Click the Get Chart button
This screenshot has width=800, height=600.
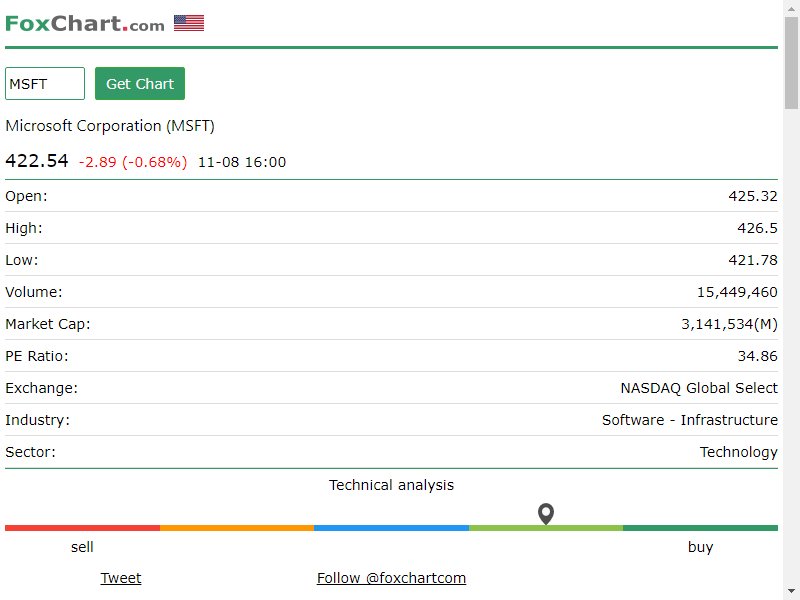pos(140,84)
